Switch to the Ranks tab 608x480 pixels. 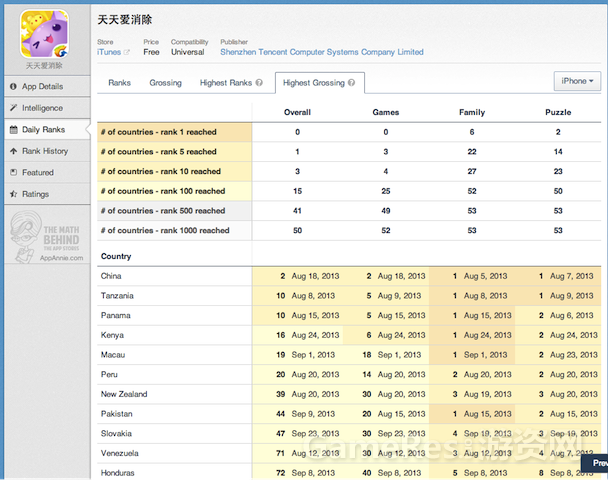click(119, 83)
